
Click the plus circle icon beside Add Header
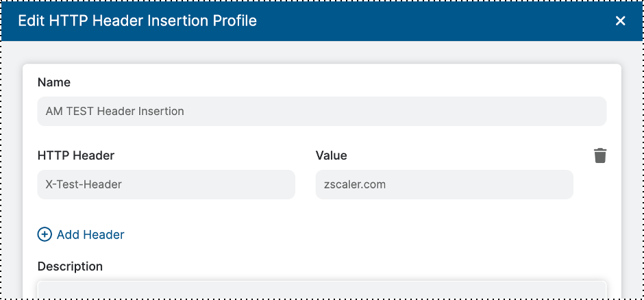pos(45,234)
